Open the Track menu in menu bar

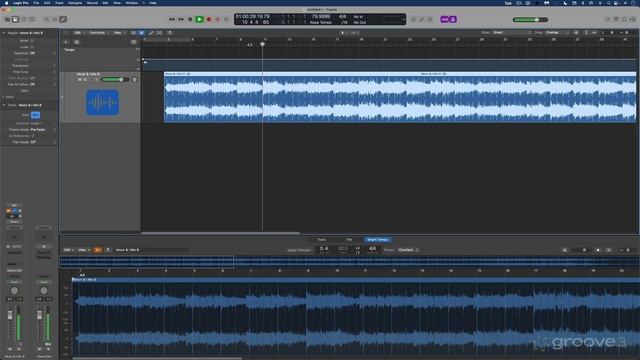point(59,3)
